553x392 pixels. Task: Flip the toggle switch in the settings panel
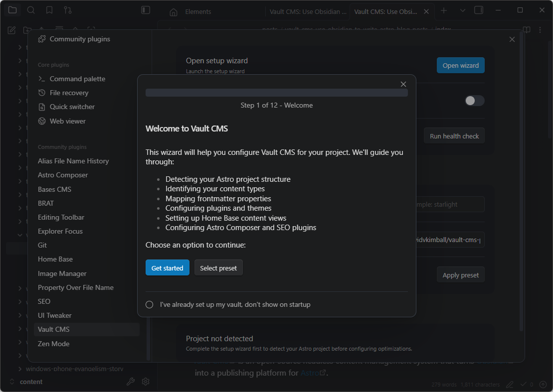tap(474, 101)
